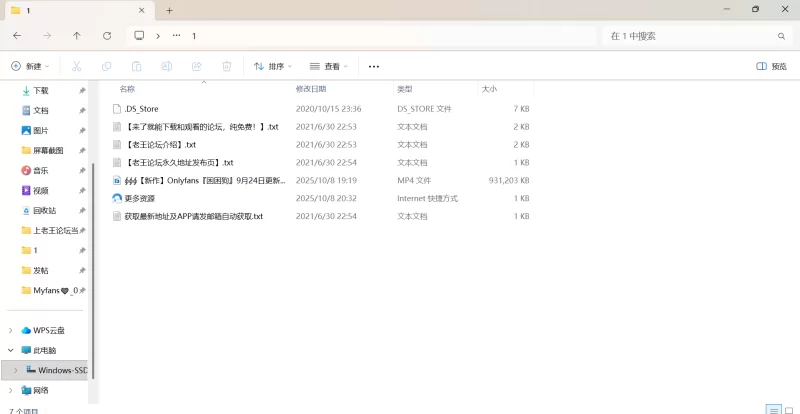Refresh the current folder view
Image resolution: width=800 pixels, height=414 pixels.
(107, 35)
